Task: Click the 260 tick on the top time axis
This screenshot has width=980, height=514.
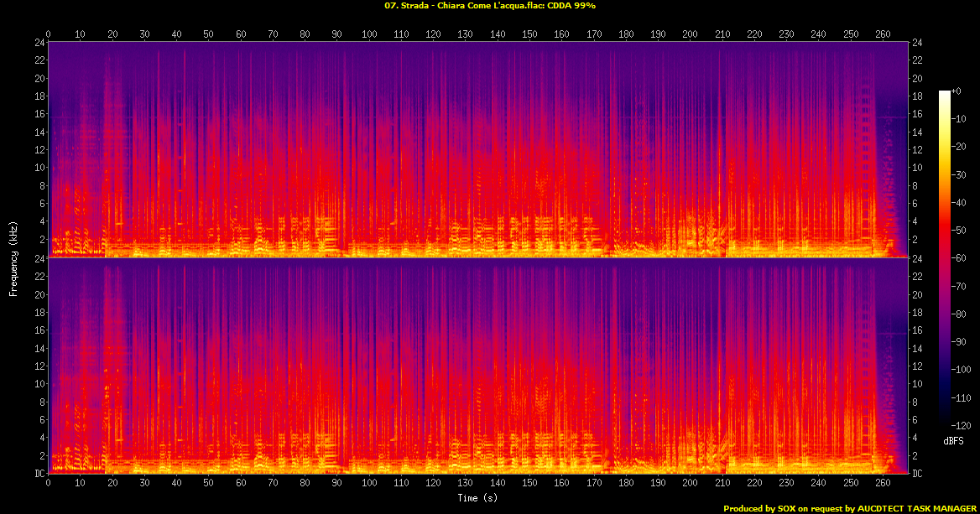Action: click(884, 34)
